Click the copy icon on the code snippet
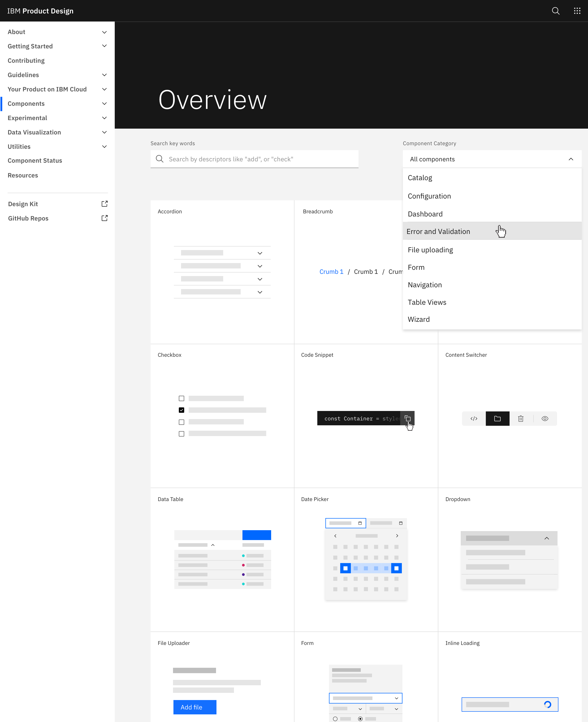This screenshot has width=588, height=722. (x=408, y=419)
